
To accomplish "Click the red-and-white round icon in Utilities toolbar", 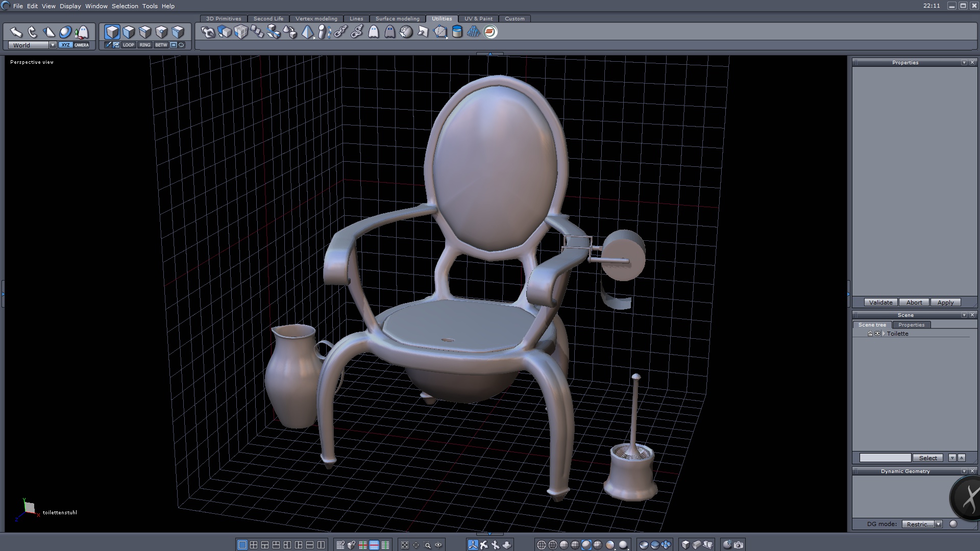I will pyautogui.click(x=491, y=32).
